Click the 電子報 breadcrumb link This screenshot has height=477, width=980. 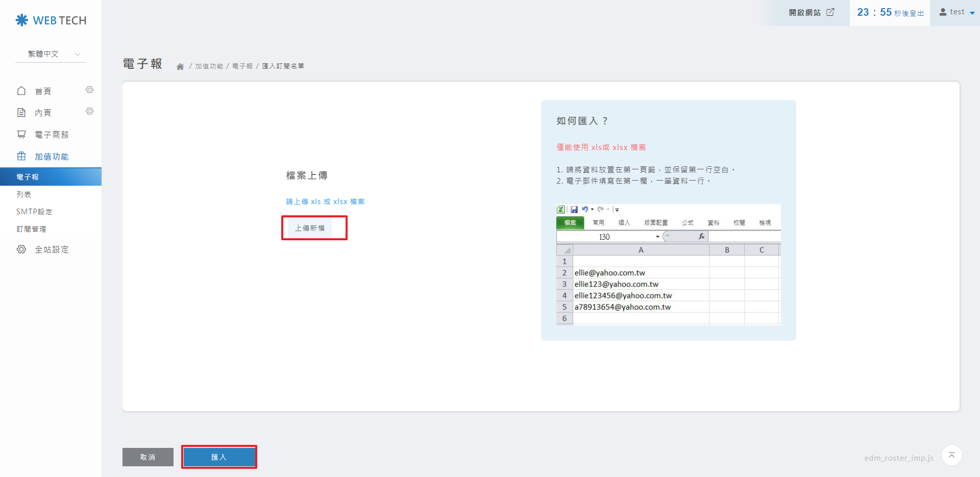click(x=242, y=66)
